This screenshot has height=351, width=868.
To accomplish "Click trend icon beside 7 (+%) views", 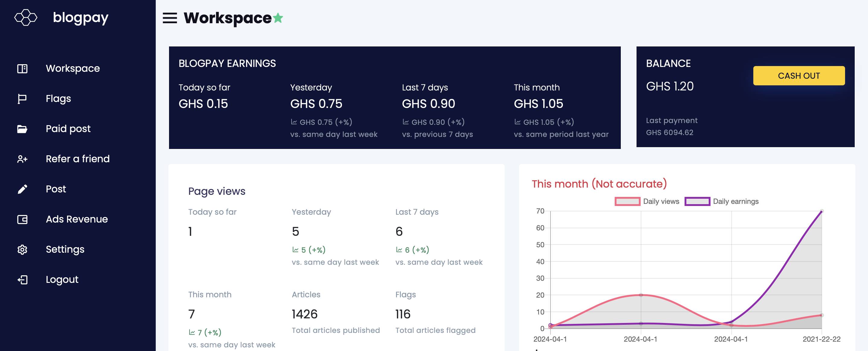I will [x=192, y=333].
